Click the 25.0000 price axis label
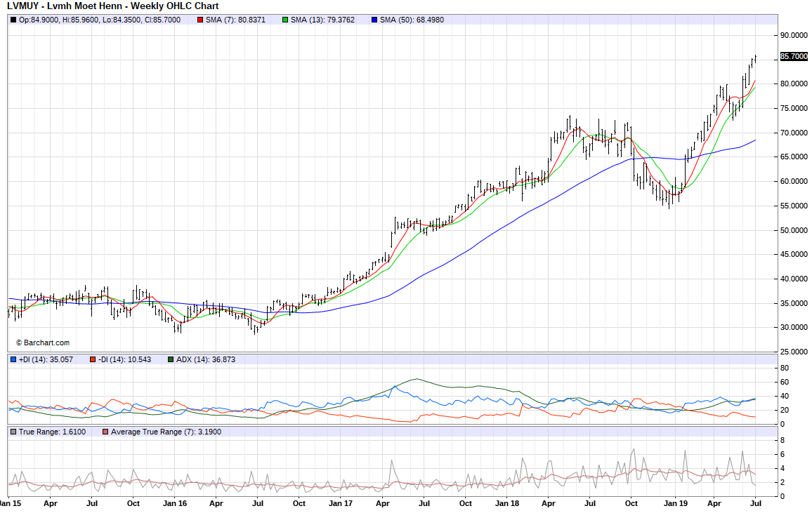The image size is (812, 525). pos(794,352)
